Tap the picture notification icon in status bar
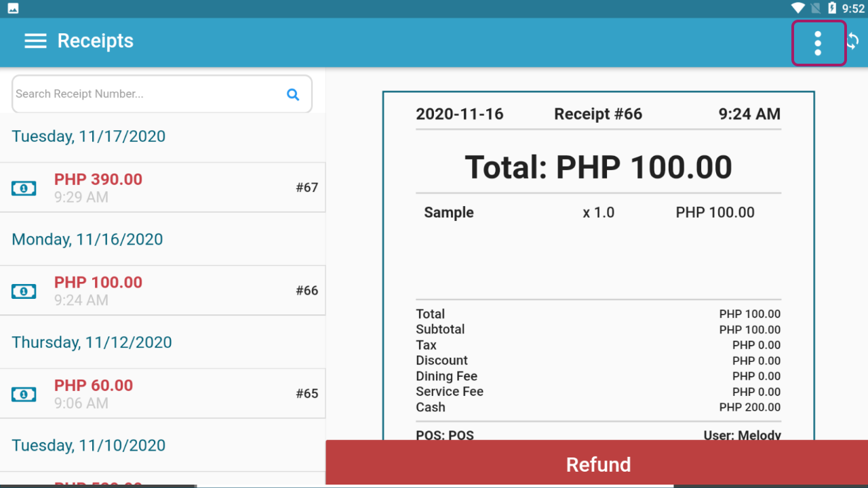Screen dimensions: 868x488 [x=13, y=9]
